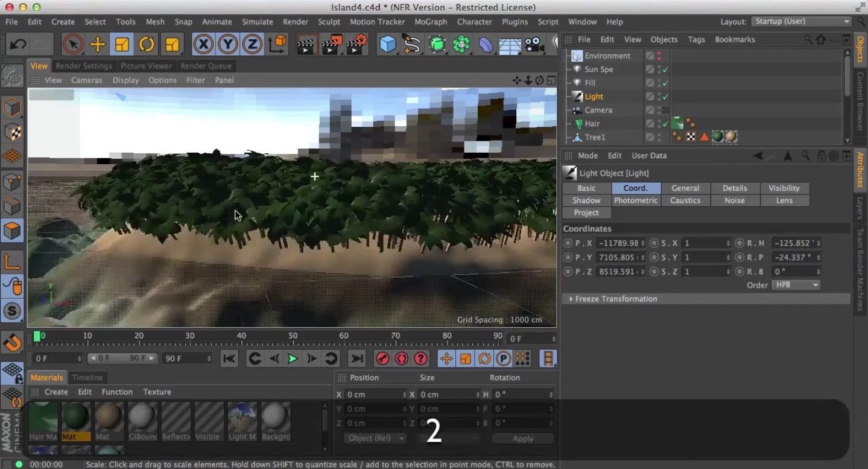Open the Visibility attribute tab

point(784,188)
